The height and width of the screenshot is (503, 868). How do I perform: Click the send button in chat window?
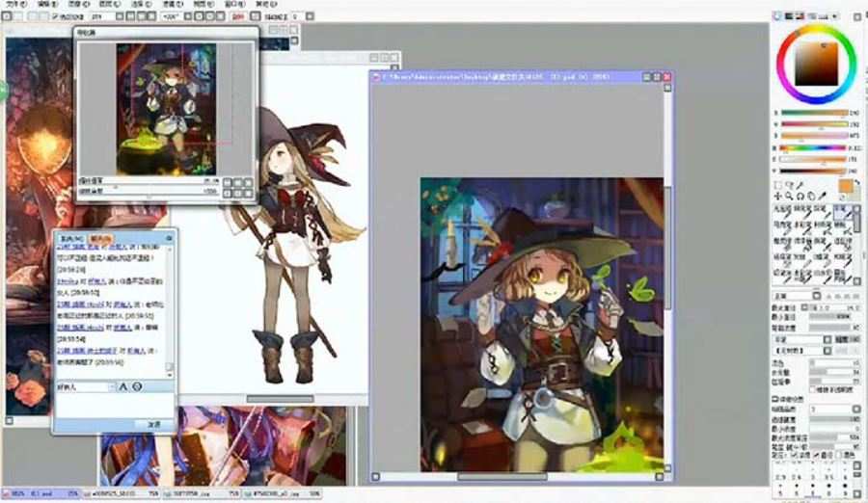click(x=153, y=423)
